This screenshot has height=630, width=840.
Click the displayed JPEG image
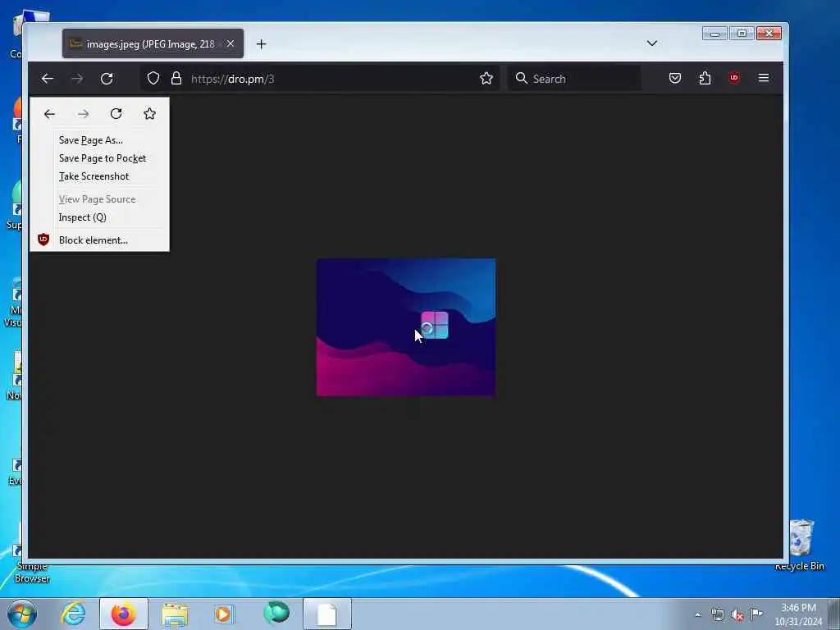click(406, 327)
